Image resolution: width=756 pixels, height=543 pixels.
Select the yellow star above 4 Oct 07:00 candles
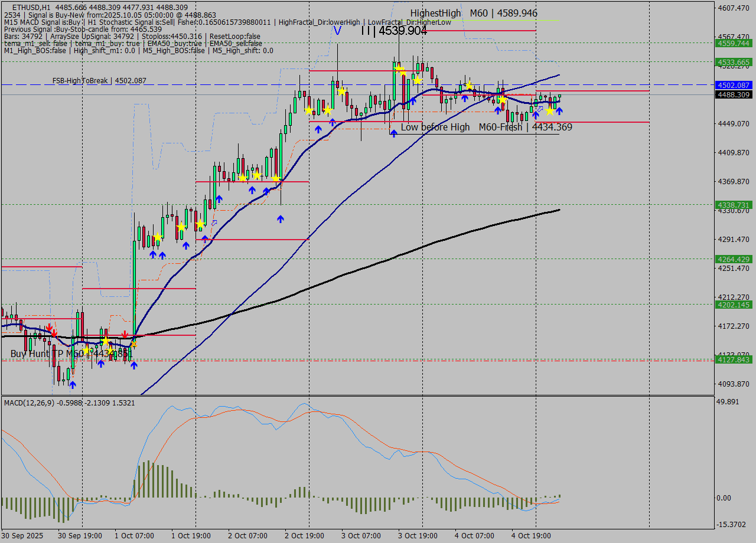point(469,85)
